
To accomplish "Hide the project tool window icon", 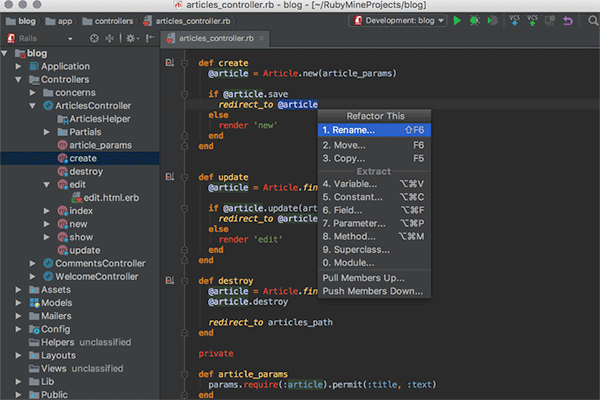I will coord(150,38).
